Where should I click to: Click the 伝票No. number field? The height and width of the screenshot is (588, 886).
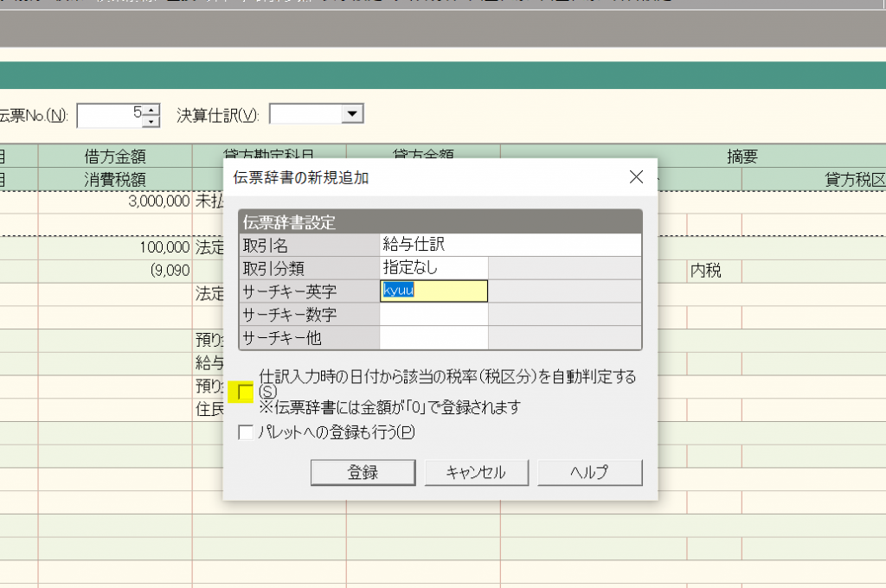point(108,114)
